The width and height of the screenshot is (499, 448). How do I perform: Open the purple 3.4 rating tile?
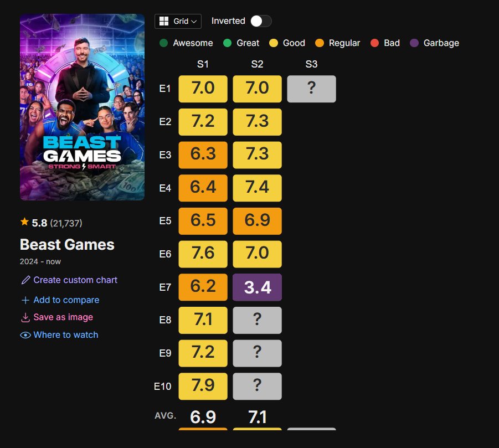pos(257,287)
